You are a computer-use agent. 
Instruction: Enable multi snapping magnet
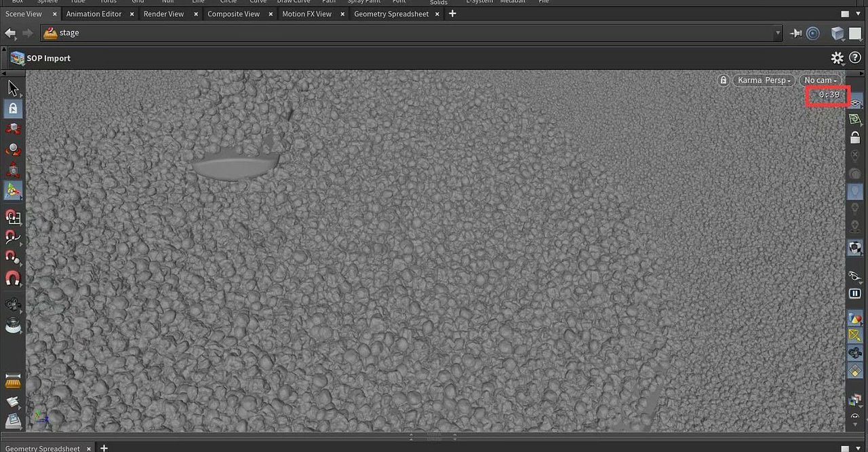[x=13, y=278]
